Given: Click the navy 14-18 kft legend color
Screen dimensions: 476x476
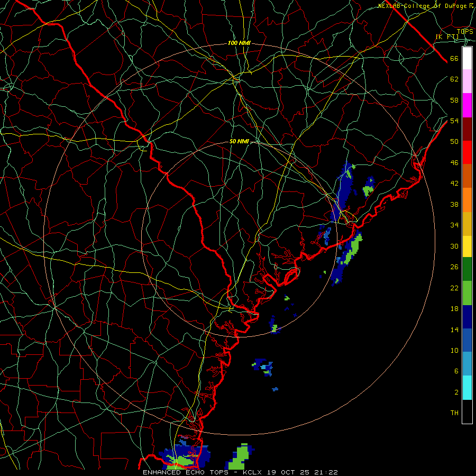Looking at the screenshot, I should [x=467, y=317].
